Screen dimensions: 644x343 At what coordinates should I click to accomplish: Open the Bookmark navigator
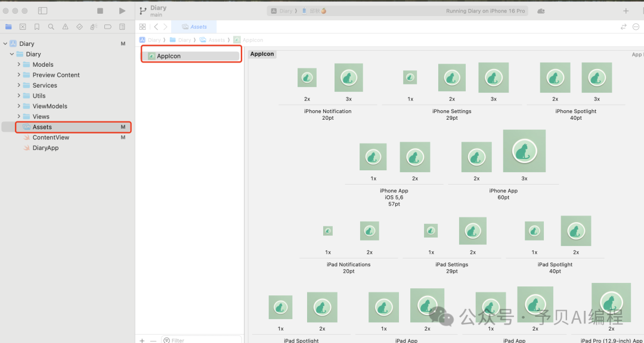tap(37, 27)
